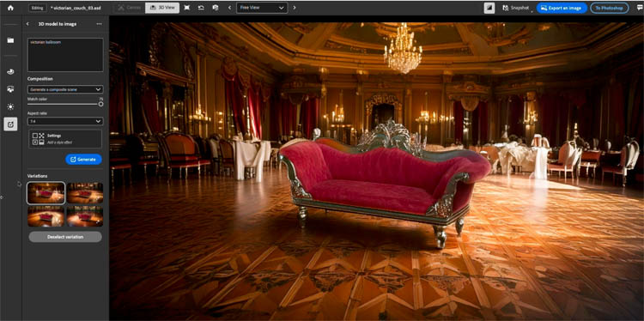Click the blue Generate button

pyautogui.click(x=83, y=160)
